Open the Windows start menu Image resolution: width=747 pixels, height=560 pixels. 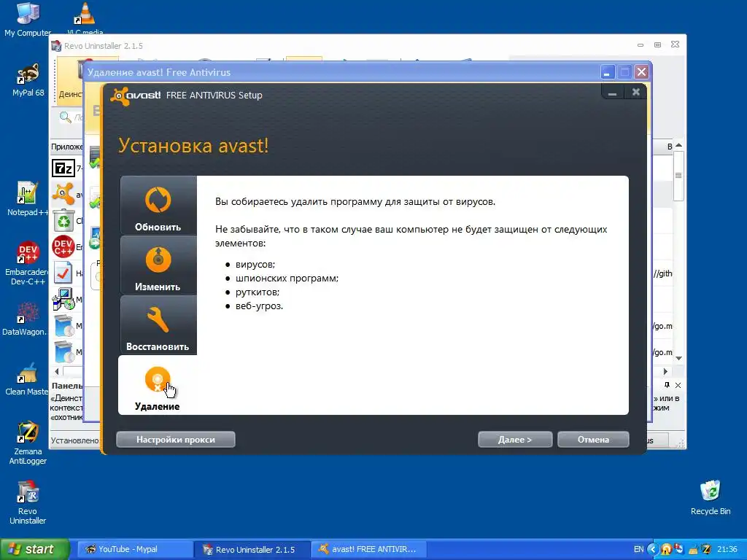tap(35, 549)
